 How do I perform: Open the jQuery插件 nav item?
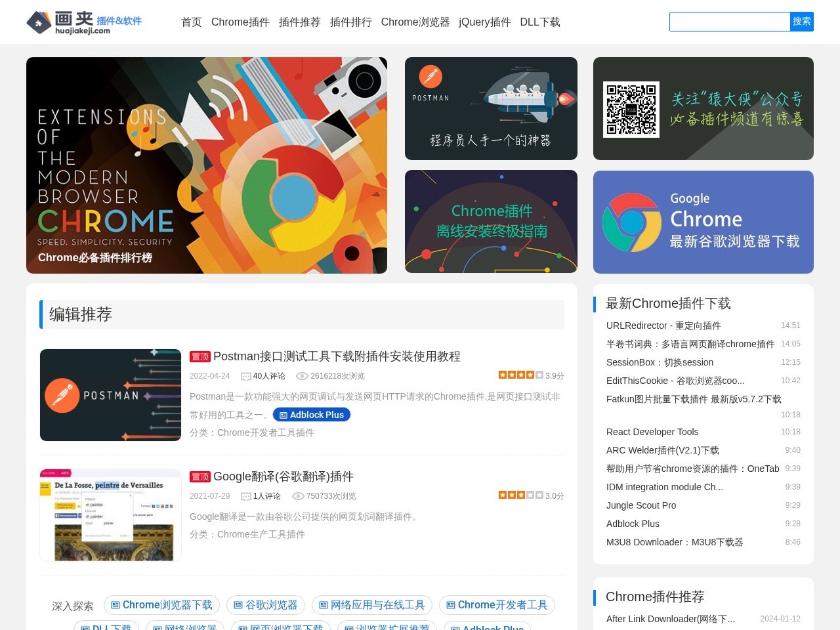485,22
